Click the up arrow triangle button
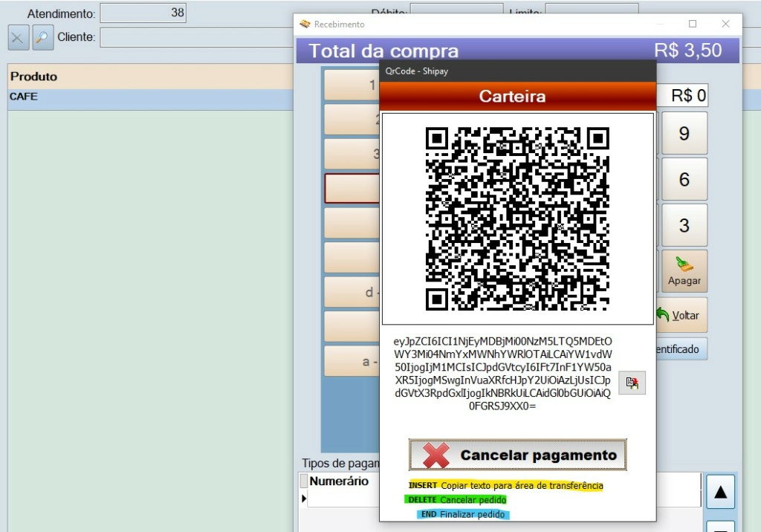Screen dimensions: 761x532 pos(720,491)
